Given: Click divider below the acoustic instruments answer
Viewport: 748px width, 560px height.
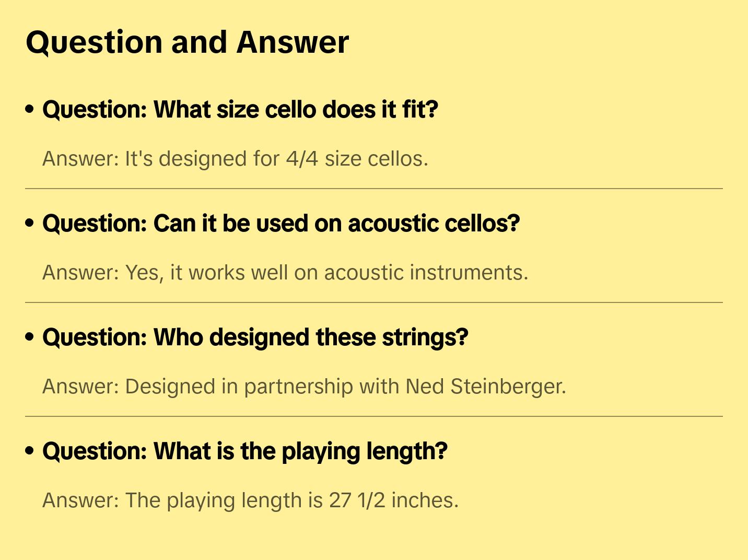Looking at the screenshot, I should tap(374, 302).
